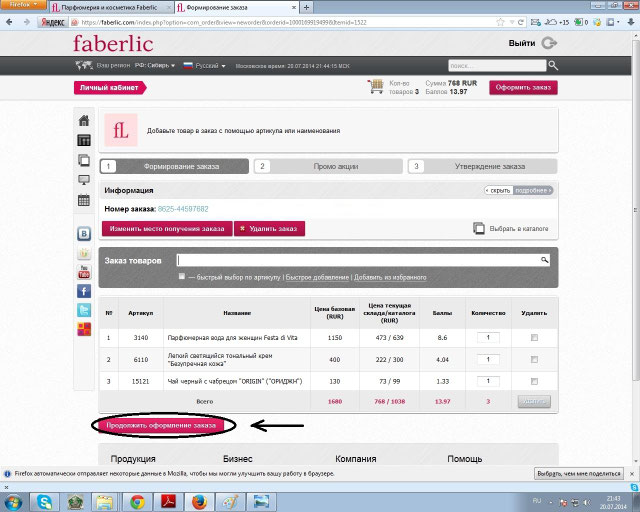Click browser back arrow button
This screenshot has height=512, width=640.
coord(9,22)
